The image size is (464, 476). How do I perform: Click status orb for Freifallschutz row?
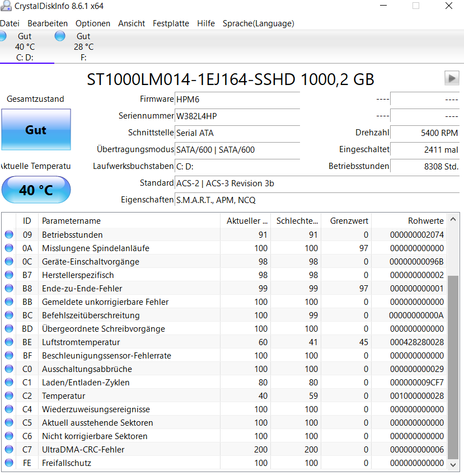point(9,463)
